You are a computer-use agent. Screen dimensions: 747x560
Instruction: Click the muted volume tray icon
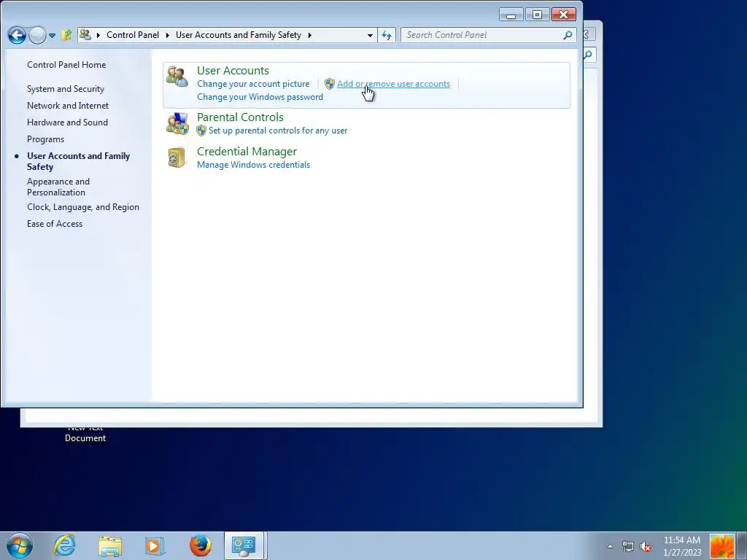pos(646,546)
